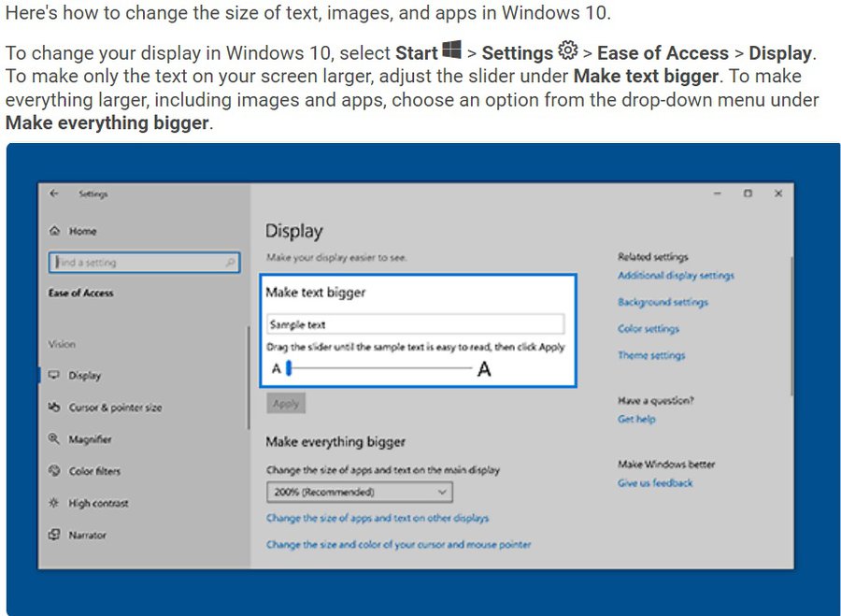The image size is (841, 616).
Task: Open Background settings link
Action: [663, 302]
